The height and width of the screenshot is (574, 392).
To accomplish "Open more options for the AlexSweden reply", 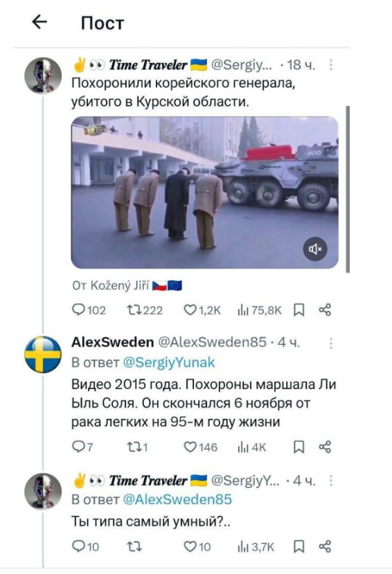I will (331, 343).
